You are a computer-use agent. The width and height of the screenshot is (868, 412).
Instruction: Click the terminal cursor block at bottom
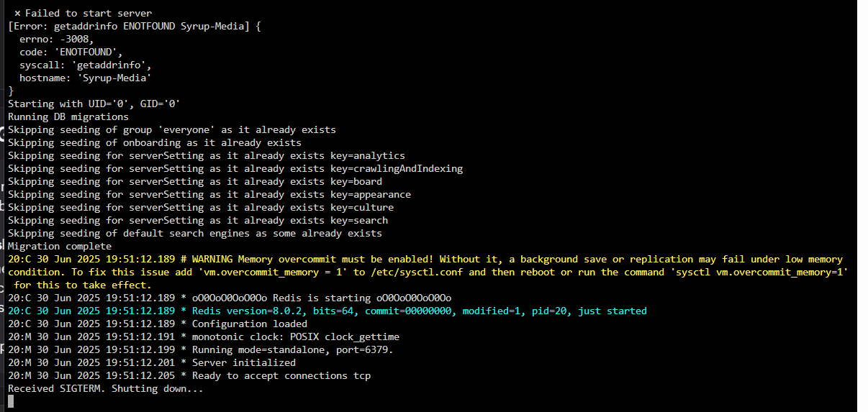click(x=11, y=402)
